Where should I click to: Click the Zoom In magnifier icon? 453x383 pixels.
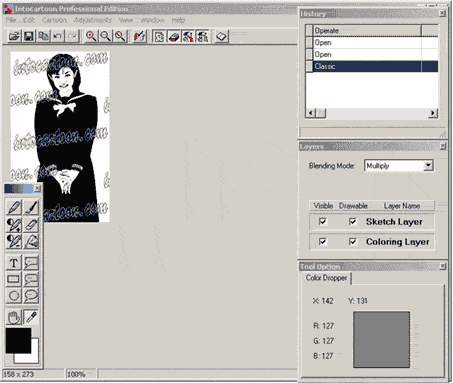pos(91,36)
